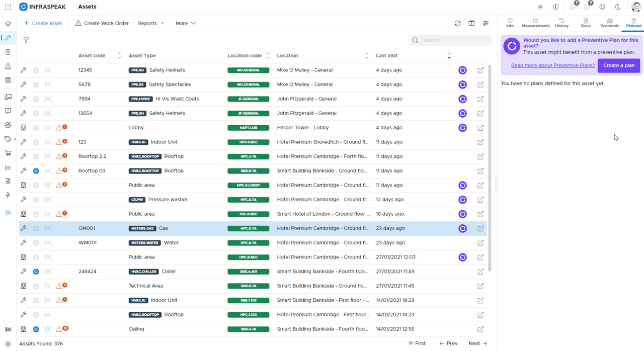This screenshot has height=351, width=644.
Task: Switch to the Measurements tab
Action: click(x=535, y=23)
